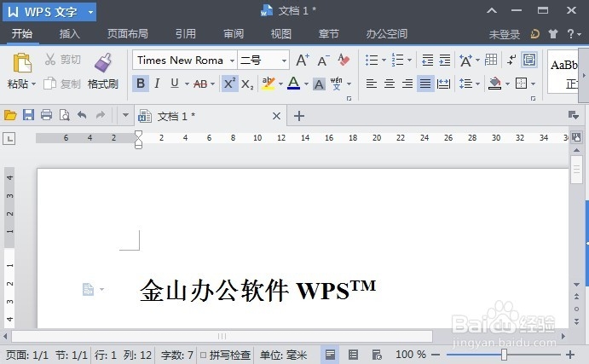Apply strikethrough AB formatting
The height and width of the screenshot is (364, 589).
click(x=200, y=84)
